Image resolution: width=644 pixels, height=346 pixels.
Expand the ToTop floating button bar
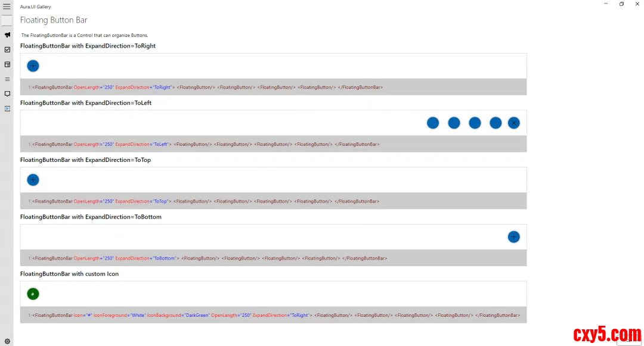(x=33, y=180)
